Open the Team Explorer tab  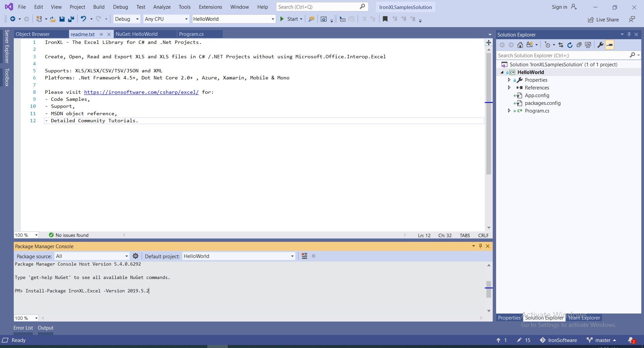(x=584, y=318)
